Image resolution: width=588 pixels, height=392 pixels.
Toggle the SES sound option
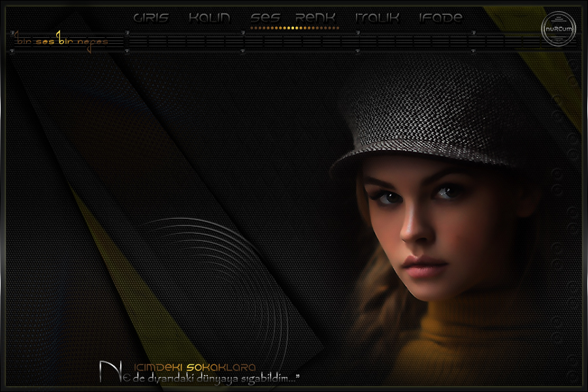click(265, 18)
